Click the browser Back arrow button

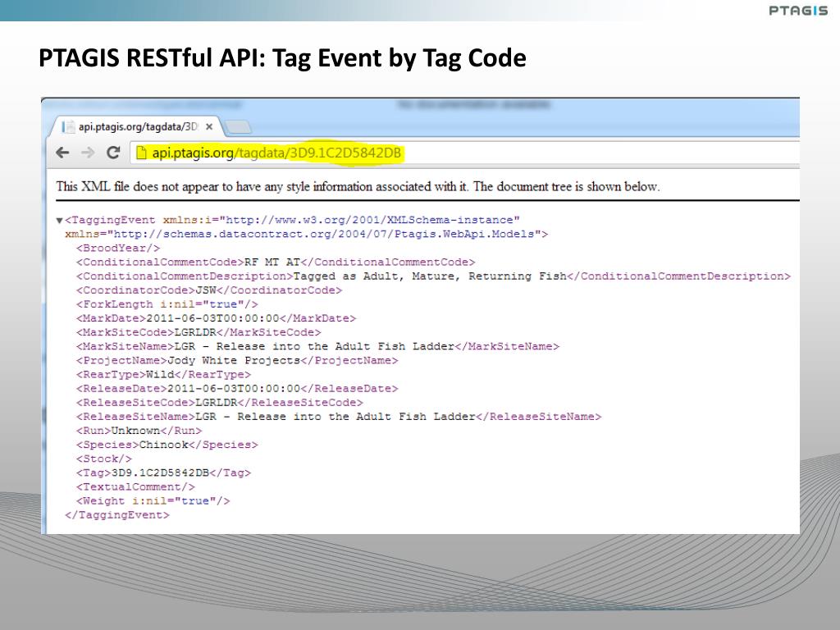(x=62, y=153)
